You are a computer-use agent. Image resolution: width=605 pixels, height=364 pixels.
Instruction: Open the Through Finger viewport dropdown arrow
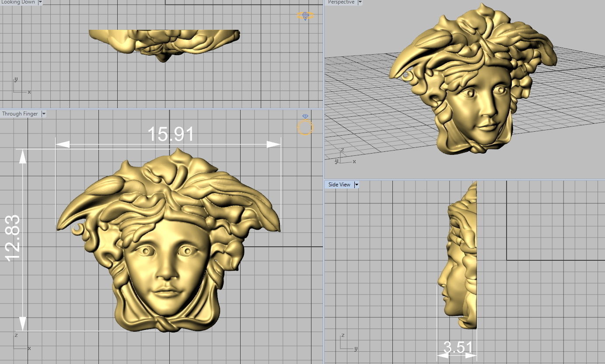pos(43,114)
